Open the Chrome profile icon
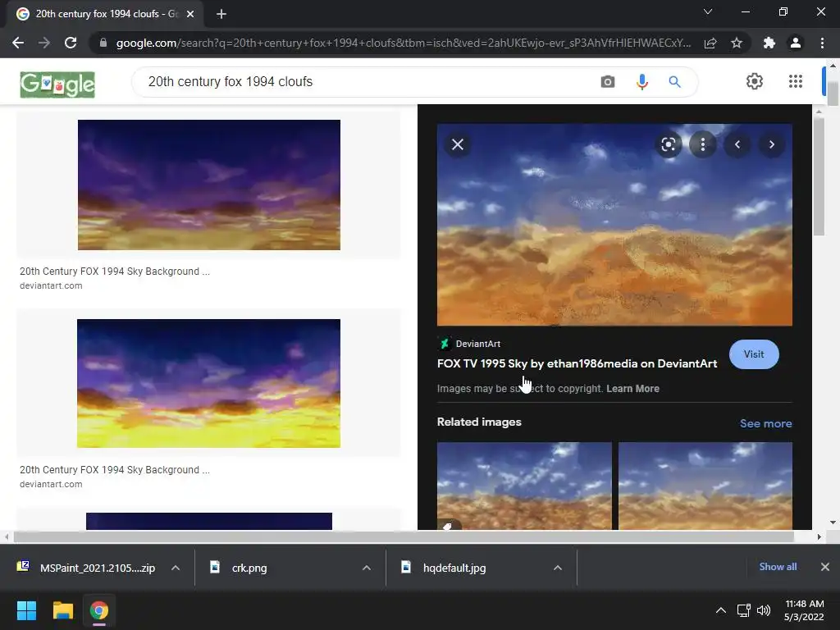This screenshot has height=630, width=840. point(796,43)
